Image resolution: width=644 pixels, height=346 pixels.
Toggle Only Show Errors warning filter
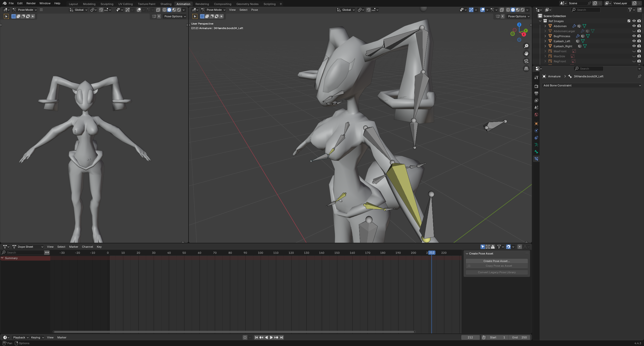pos(493,247)
